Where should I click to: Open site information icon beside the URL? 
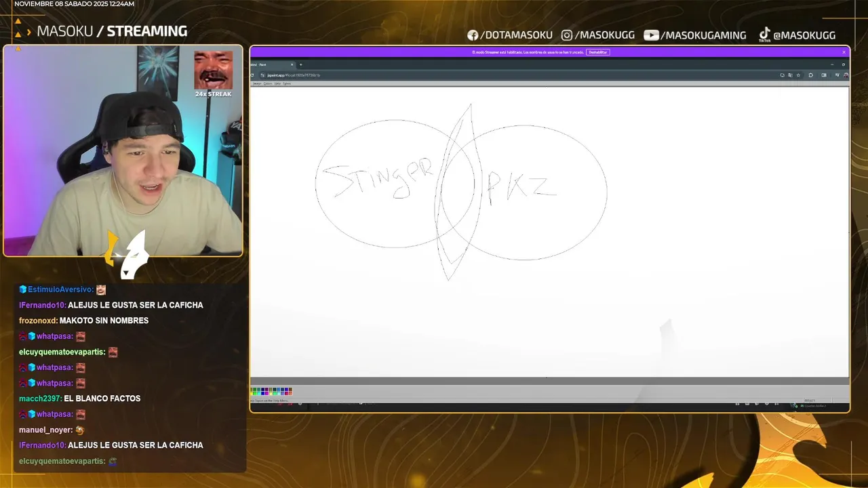(262, 75)
